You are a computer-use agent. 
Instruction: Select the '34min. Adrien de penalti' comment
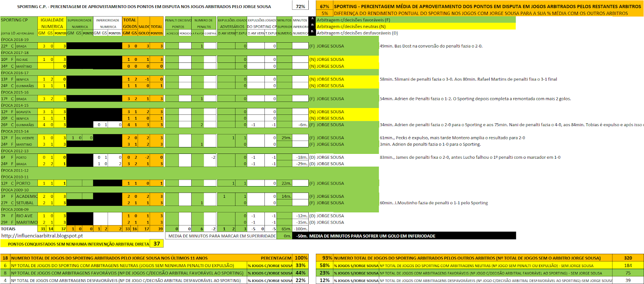tap(511, 125)
